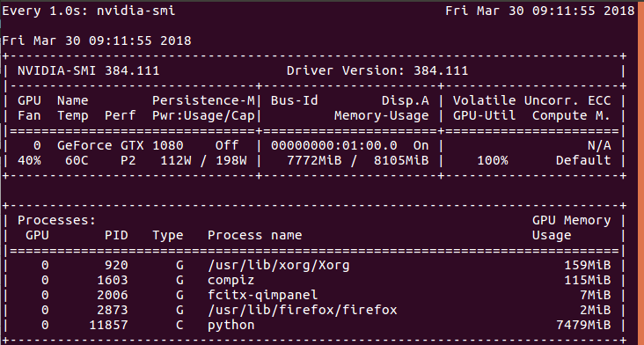
Task: Click the Bus-Id 00000000:01:00.0 value
Action: (334, 145)
